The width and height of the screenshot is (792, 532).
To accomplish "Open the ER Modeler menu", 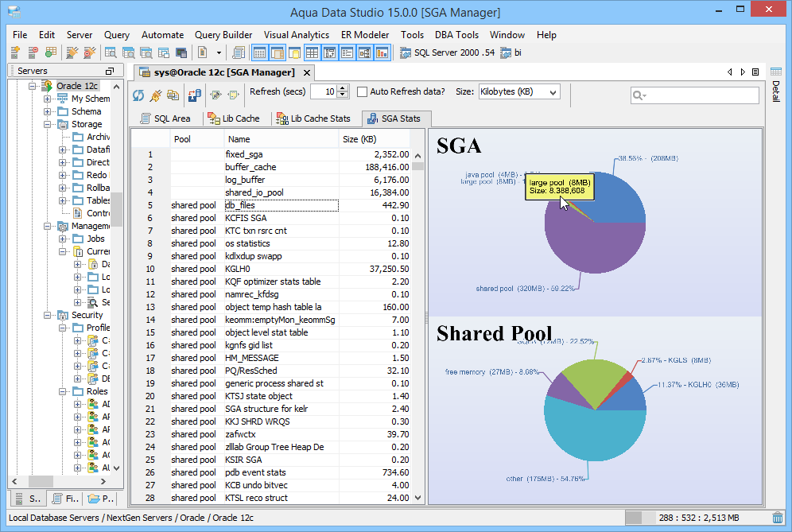I will [365, 35].
